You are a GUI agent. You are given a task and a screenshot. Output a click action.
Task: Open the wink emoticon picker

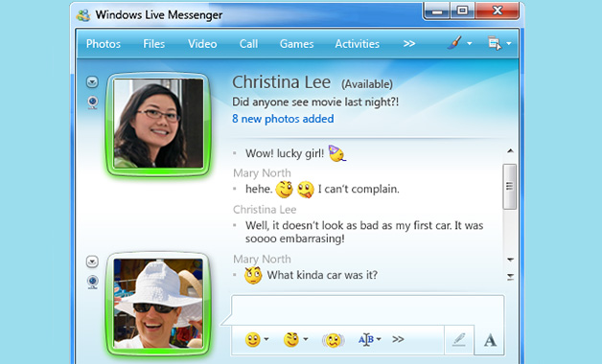(x=291, y=339)
